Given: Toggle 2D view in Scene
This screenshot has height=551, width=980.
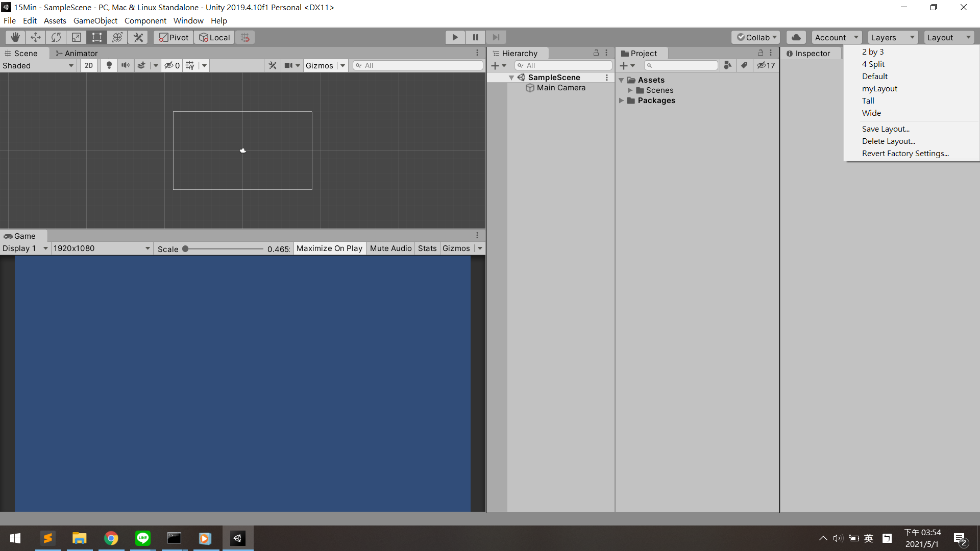Looking at the screenshot, I should click(x=89, y=65).
